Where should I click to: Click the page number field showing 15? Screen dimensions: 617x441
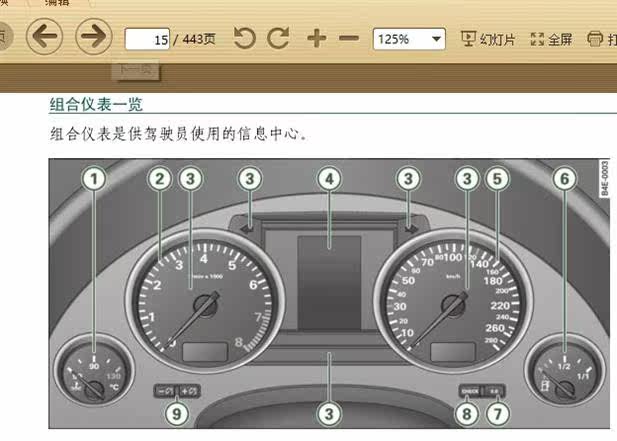click(147, 39)
